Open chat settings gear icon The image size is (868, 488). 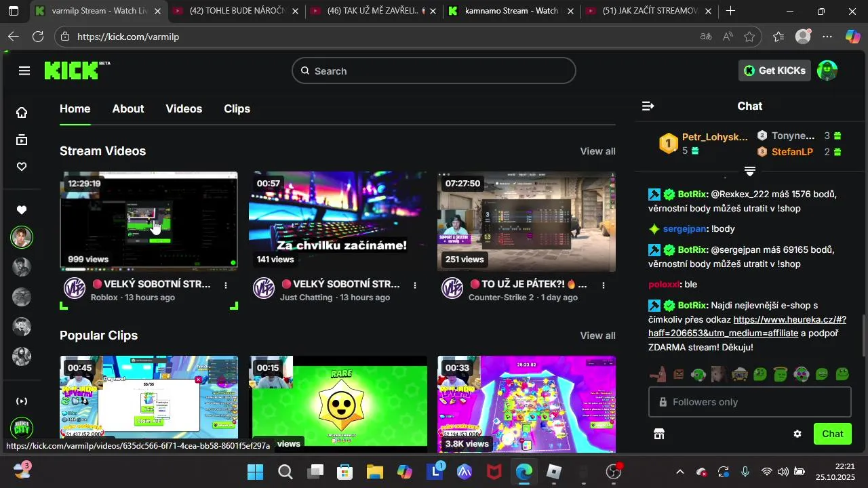pyautogui.click(x=797, y=434)
